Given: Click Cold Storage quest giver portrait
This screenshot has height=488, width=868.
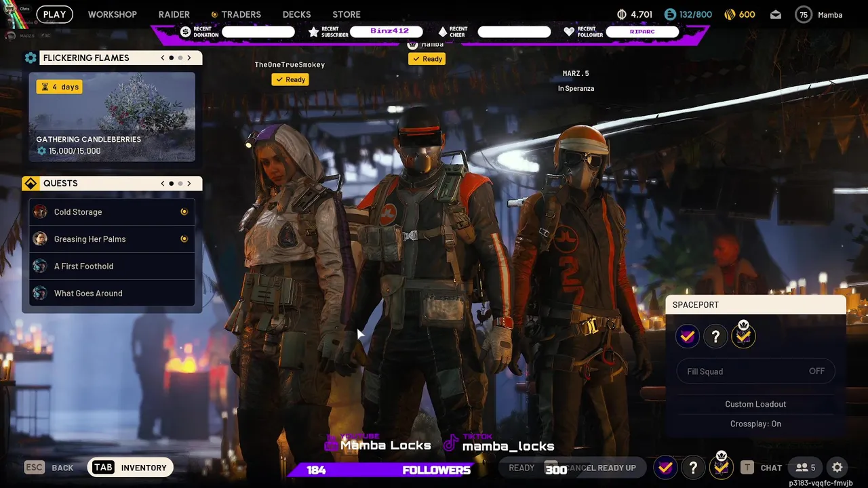Looking at the screenshot, I should tap(40, 211).
